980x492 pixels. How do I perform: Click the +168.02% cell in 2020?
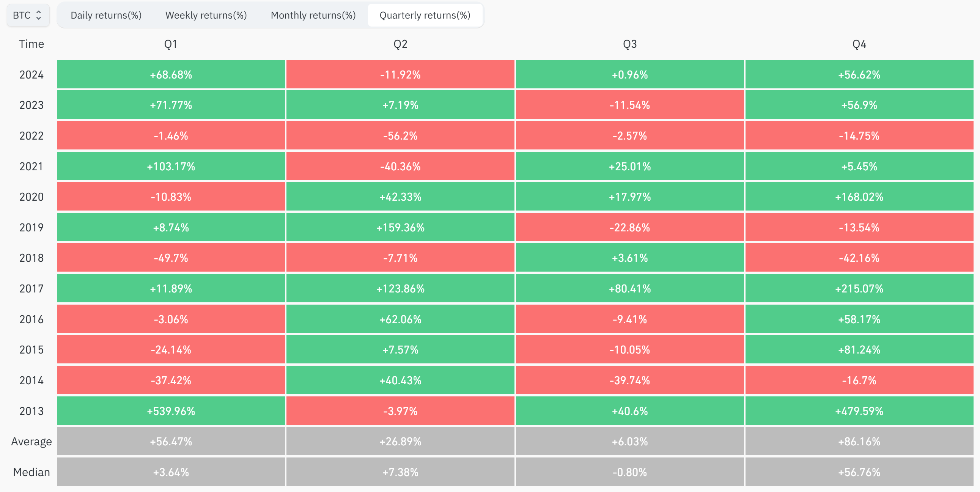point(859,197)
